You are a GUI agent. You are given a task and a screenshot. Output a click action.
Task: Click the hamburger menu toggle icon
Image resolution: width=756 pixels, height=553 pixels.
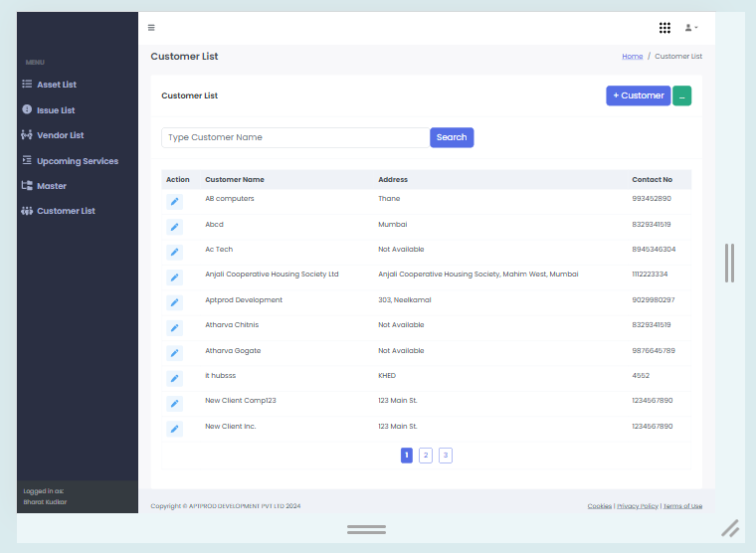(151, 28)
